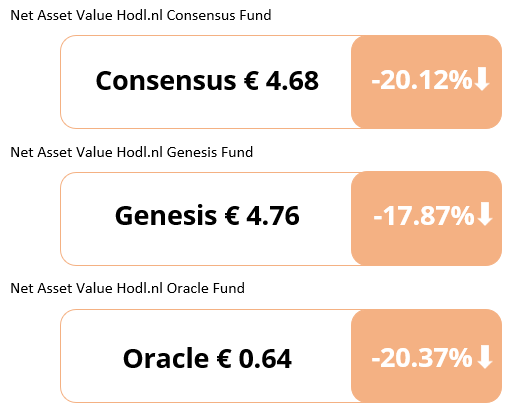Select the -17.87% change badge

[x=426, y=218]
